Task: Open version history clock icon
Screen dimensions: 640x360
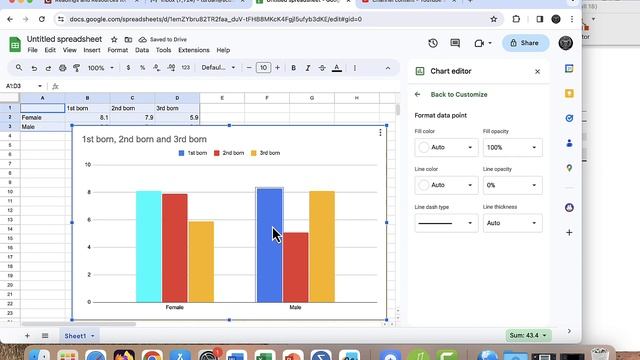Action: [433, 43]
